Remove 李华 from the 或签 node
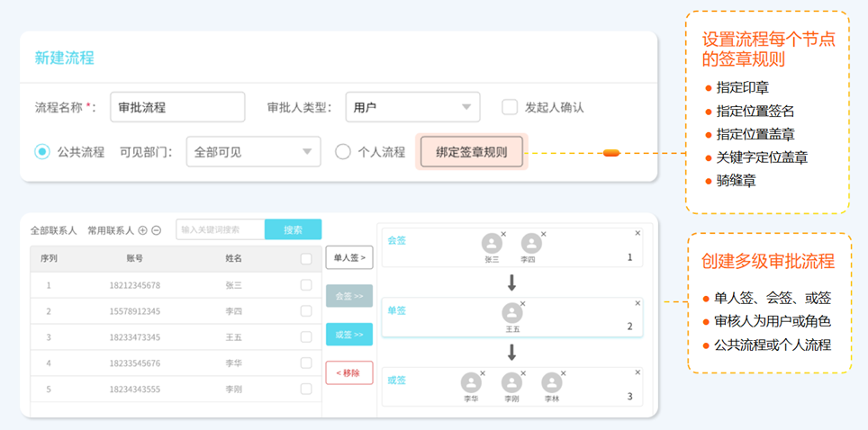This screenshot has height=430, width=868. coord(483,373)
